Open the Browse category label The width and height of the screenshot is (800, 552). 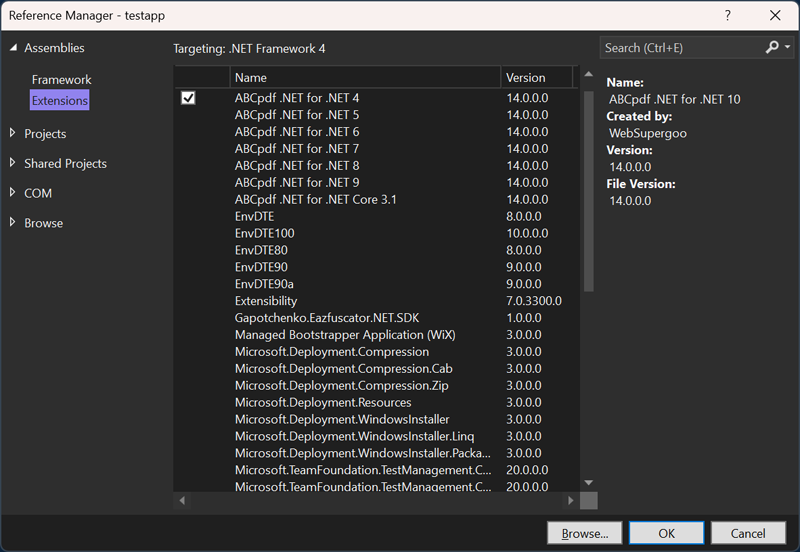tap(43, 223)
